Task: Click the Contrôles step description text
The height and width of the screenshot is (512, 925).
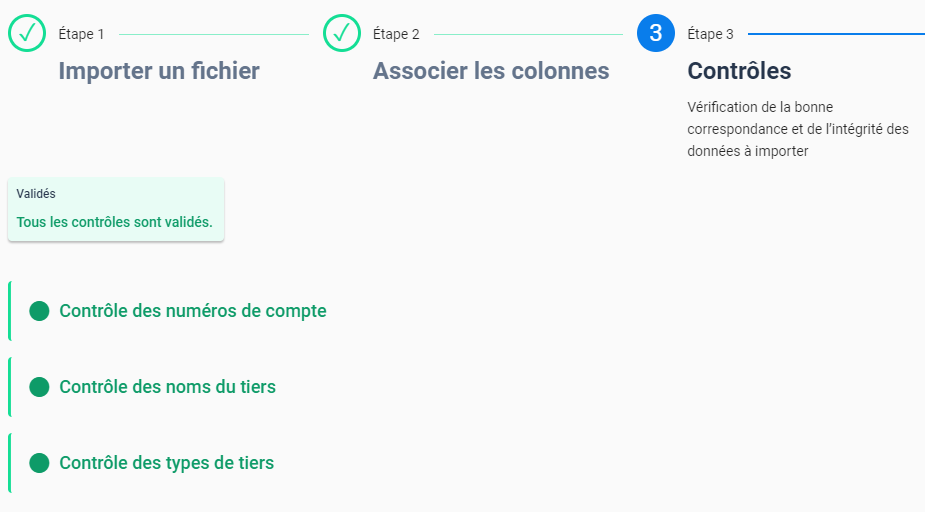Action: point(798,129)
